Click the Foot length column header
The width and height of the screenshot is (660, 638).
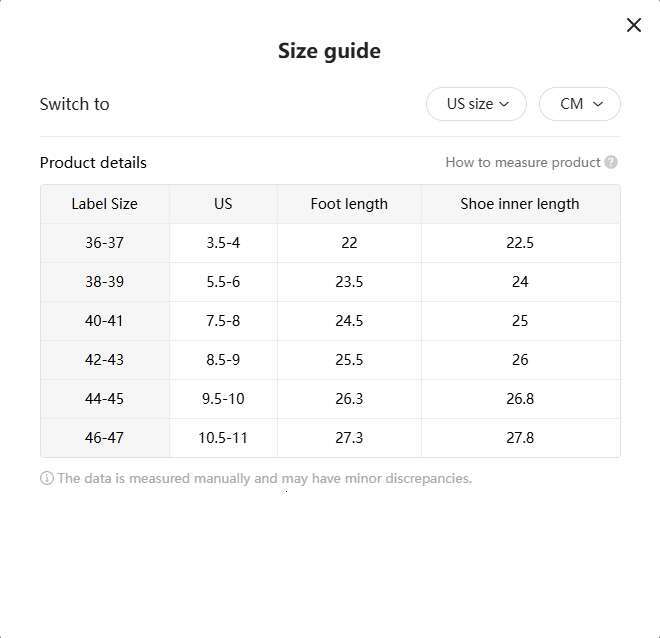pos(349,204)
